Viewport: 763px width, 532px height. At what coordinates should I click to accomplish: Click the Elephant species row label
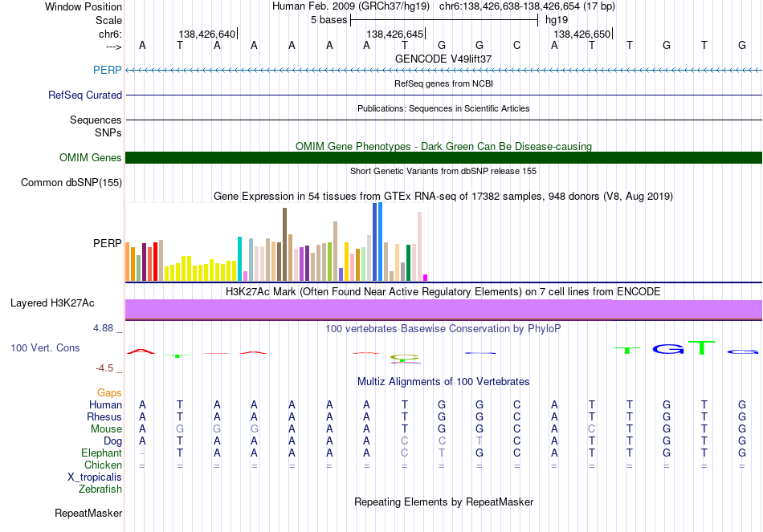(101, 453)
